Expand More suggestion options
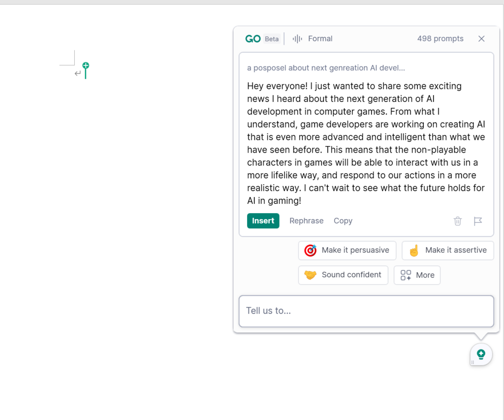Viewport: 504px width, 420px height. tap(417, 275)
